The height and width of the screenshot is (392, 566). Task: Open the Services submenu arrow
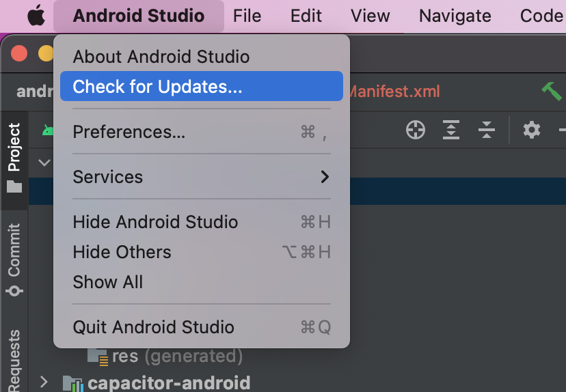[x=325, y=177]
